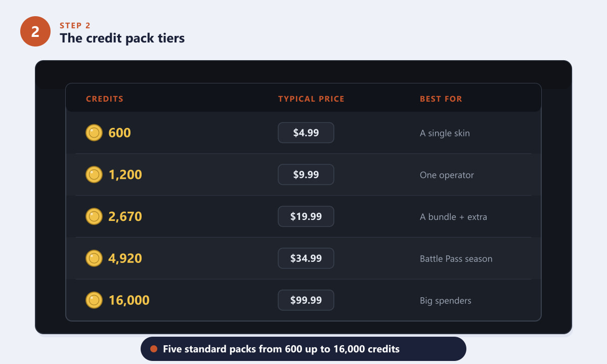Click 'The credit pack tiers' heading

[122, 38]
